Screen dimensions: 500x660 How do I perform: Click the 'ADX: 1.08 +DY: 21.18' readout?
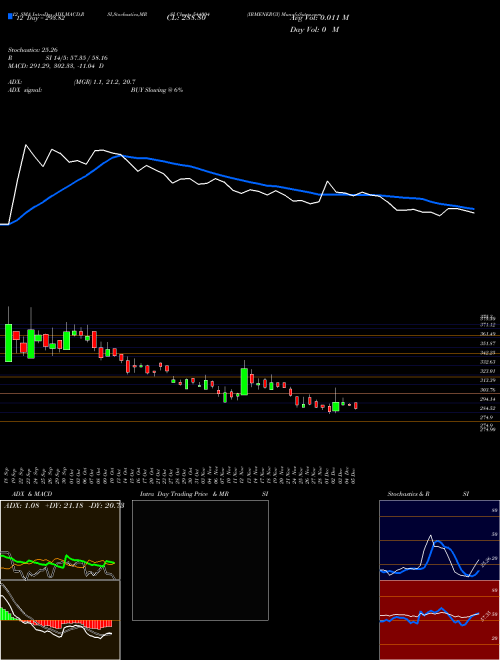(64, 506)
